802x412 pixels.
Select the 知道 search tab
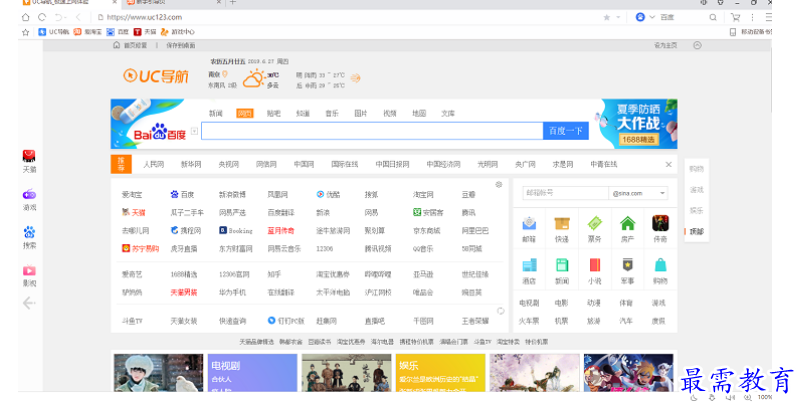pos(303,113)
